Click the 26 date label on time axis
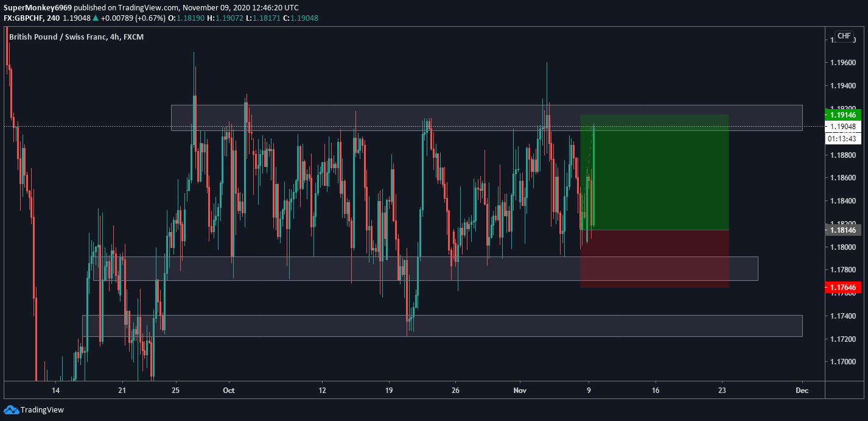Viewport: 868px width, 421px height. [x=455, y=390]
